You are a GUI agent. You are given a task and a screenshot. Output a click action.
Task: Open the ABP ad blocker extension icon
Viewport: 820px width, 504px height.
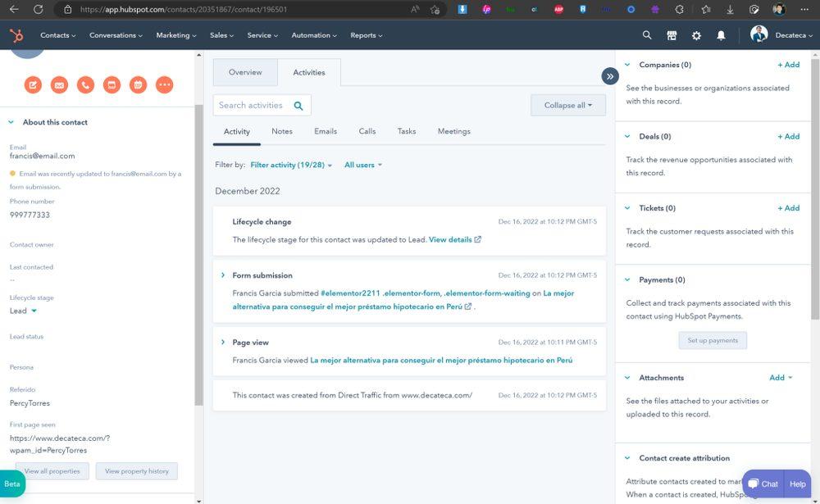coord(558,9)
